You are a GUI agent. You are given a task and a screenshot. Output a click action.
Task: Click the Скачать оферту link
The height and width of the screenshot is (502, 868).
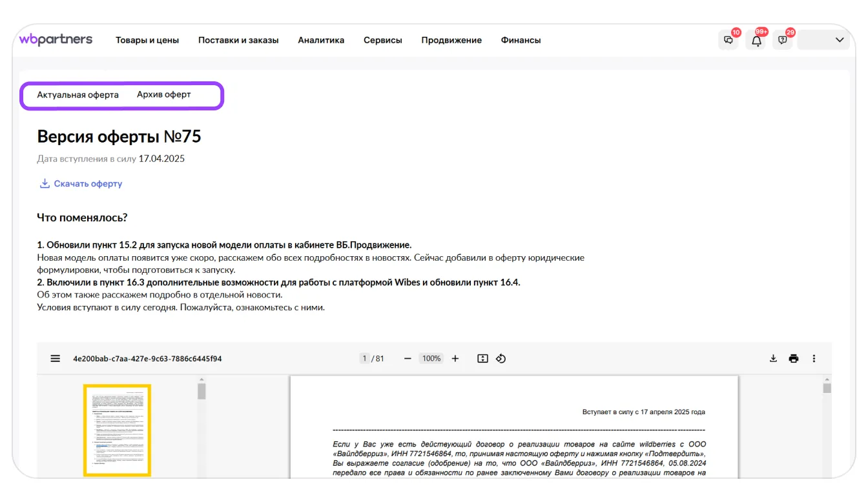point(81,184)
